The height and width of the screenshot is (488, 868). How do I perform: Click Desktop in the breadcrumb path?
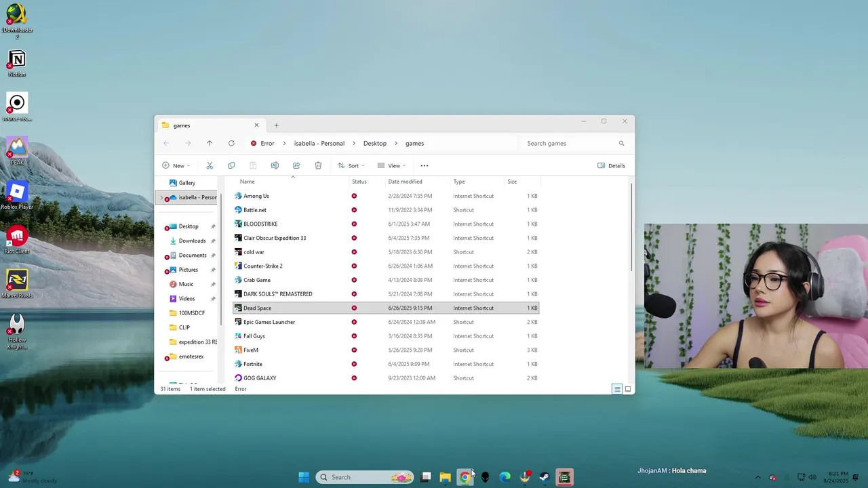pyautogui.click(x=374, y=143)
